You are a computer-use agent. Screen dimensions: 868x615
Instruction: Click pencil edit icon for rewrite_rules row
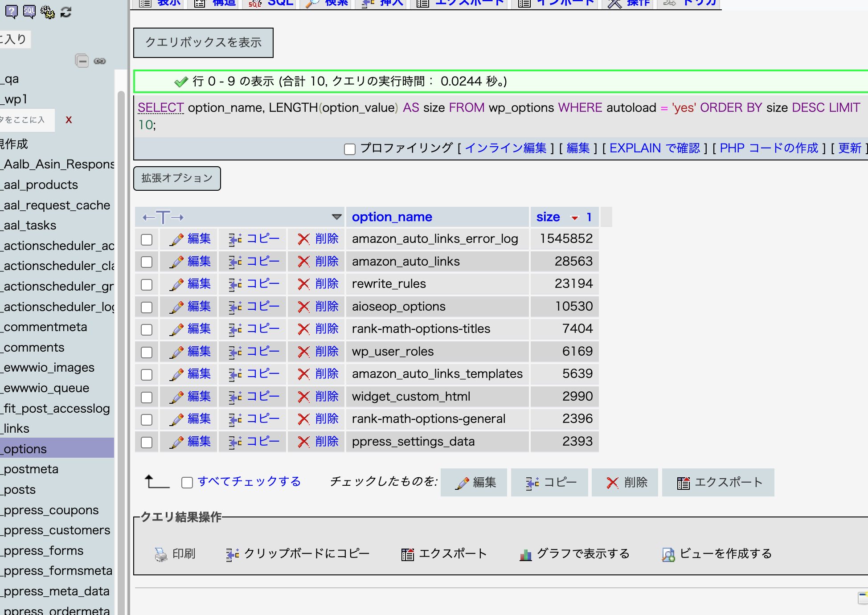pos(177,284)
